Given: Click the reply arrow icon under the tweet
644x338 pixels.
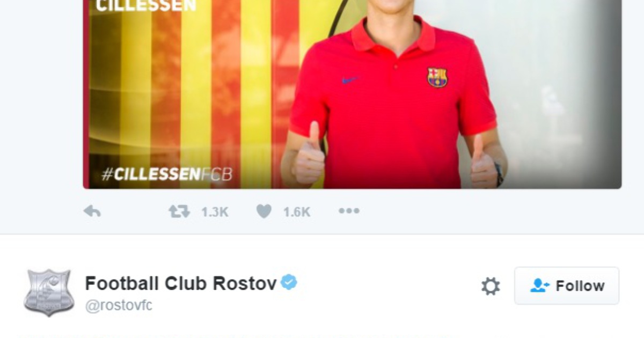Looking at the screenshot, I should [x=92, y=212].
